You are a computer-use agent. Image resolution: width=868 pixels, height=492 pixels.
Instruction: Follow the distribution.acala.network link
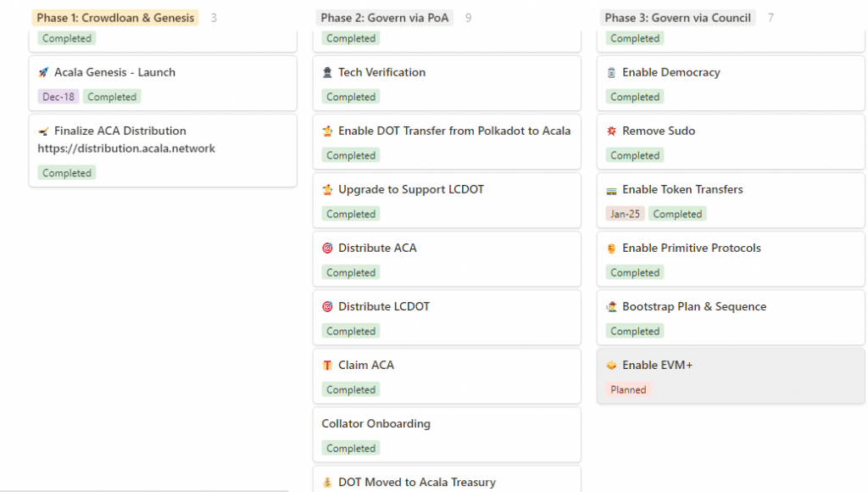[126, 148]
